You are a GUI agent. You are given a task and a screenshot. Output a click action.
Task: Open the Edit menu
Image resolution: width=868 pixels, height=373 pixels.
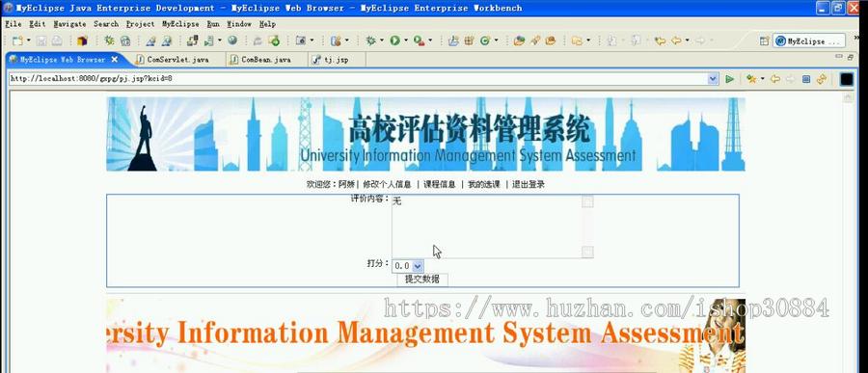[x=38, y=24]
